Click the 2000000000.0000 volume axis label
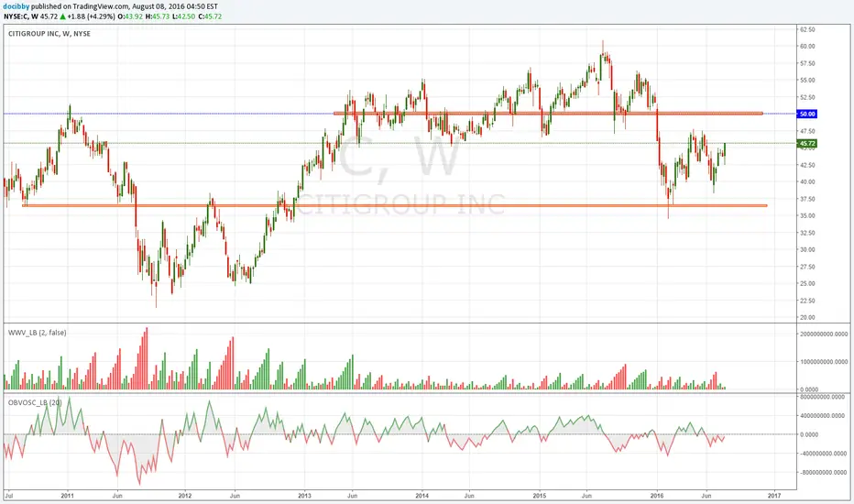The image size is (854, 504). (824, 334)
